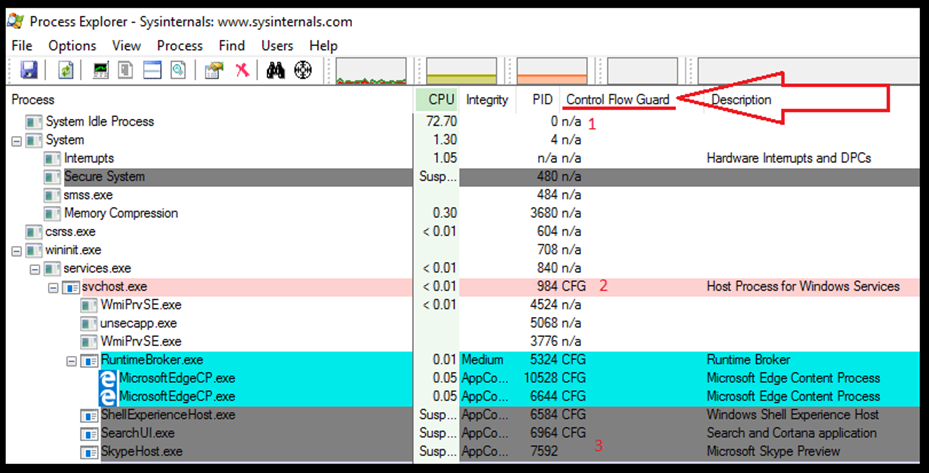The image size is (929, 473).
Task: Click the ShellExperienceHost.exe process icon
Action: [x=89, y=416]
